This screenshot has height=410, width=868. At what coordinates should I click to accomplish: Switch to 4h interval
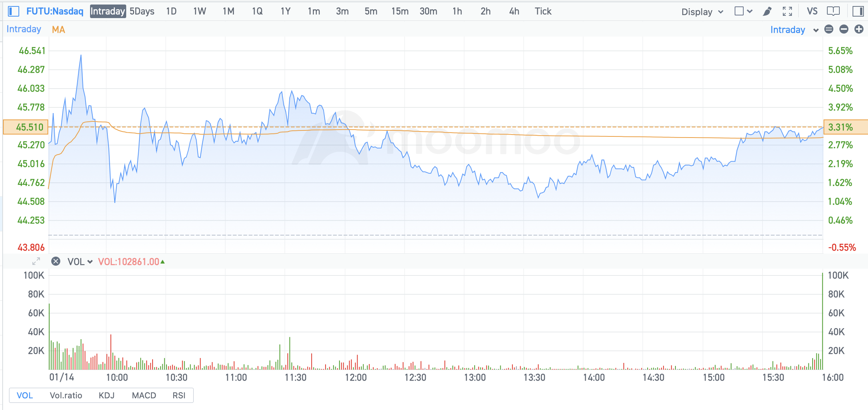tap(514, 11)
